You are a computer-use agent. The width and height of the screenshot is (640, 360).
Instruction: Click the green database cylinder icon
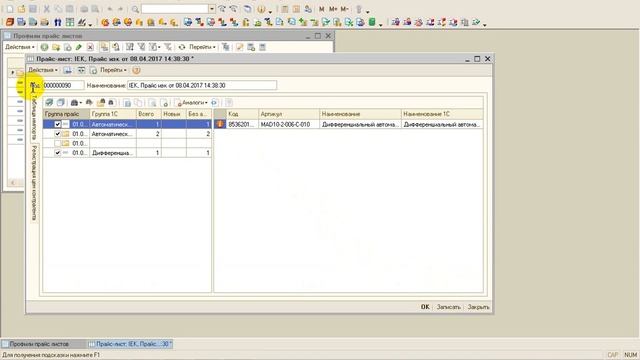(x=372, y=22)
